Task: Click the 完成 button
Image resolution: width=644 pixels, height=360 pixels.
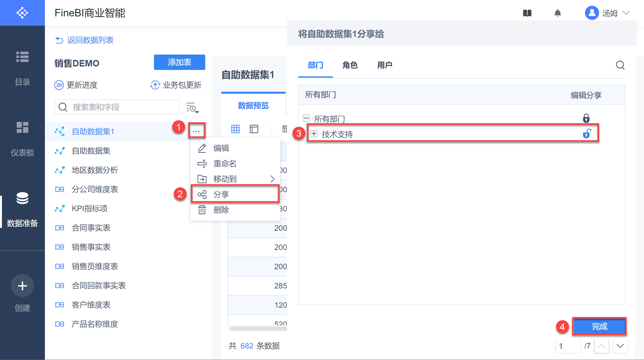Action: [x=599, y=326]
